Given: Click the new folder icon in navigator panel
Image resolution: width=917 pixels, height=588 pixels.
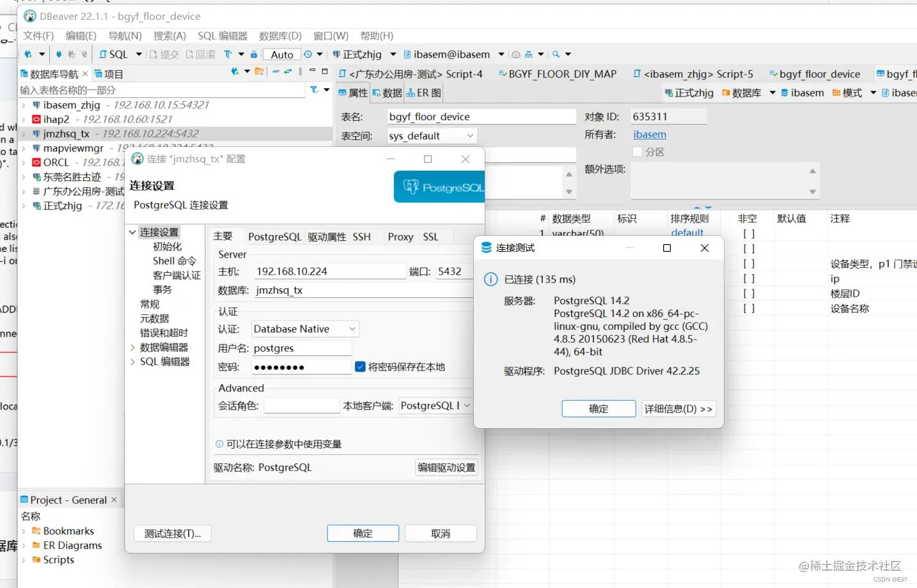Looking at the screenshot, I should pyautogui.click(x=259, y=72).
